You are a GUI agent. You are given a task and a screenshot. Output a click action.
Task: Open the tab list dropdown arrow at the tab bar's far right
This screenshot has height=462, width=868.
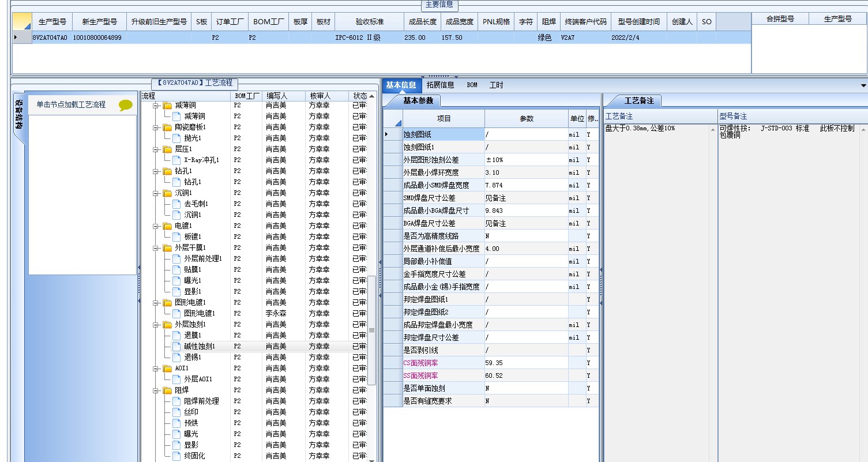[x=863, y=85]
